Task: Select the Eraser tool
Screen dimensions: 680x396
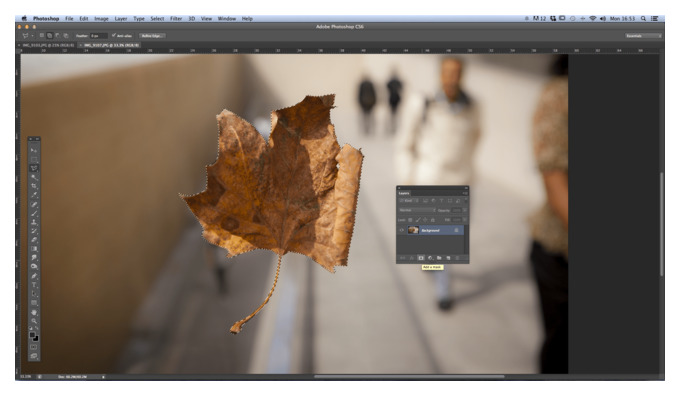Action: (x=34, y=239)
